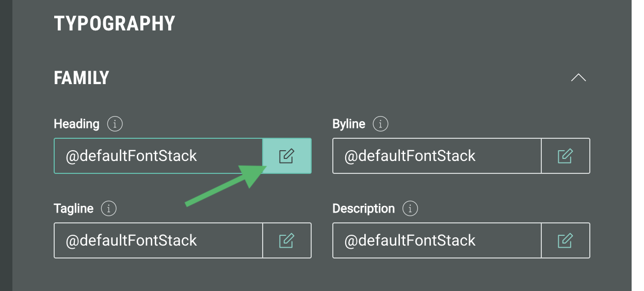Edit the Description font via pencil icon

coord(565,240)
